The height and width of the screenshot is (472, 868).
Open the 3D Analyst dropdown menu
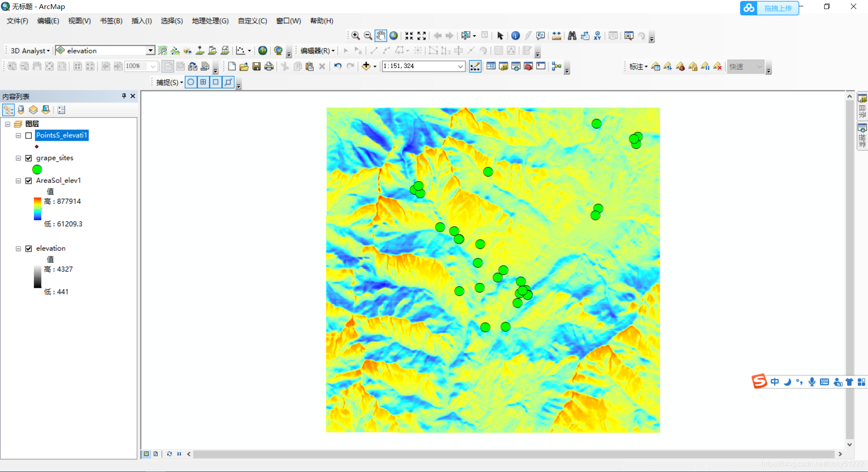click(x=30, y=51)
